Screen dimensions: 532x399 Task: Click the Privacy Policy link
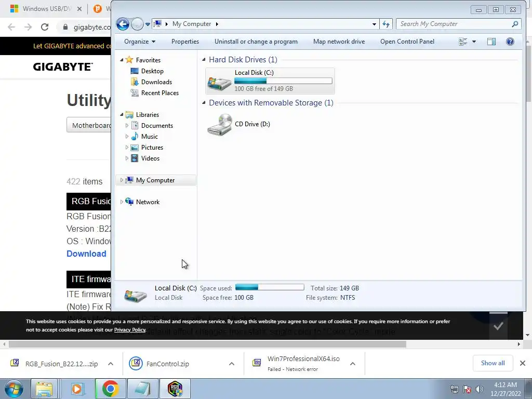pyautogui.click(x=129, y=330)
